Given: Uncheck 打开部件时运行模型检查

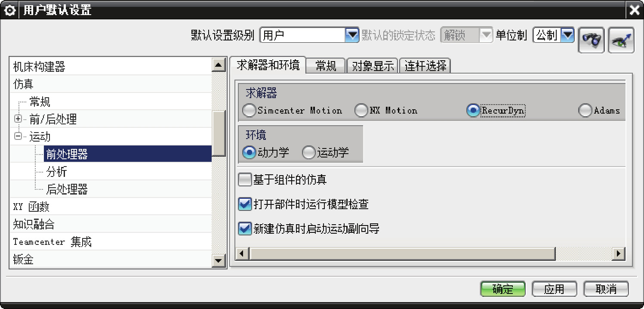Looking at the screenshot, I should [245, 204].
